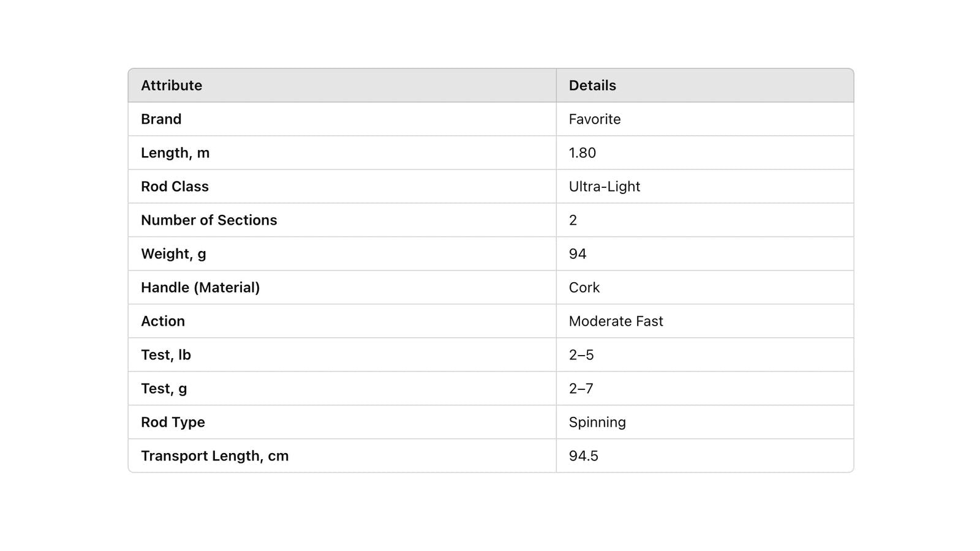The width and height of the screenshot is (980, 551).
Task: Select the Length, m label
Action: pos(175,152)
